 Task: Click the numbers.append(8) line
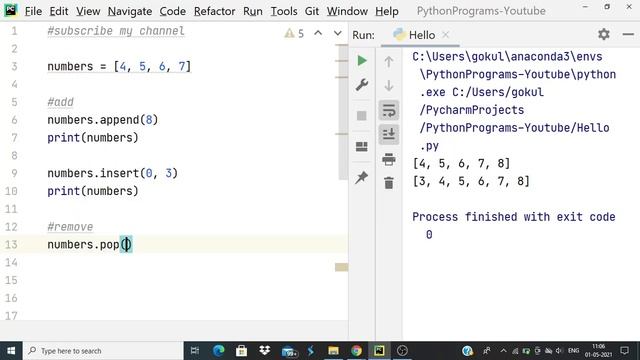[102, 120]
